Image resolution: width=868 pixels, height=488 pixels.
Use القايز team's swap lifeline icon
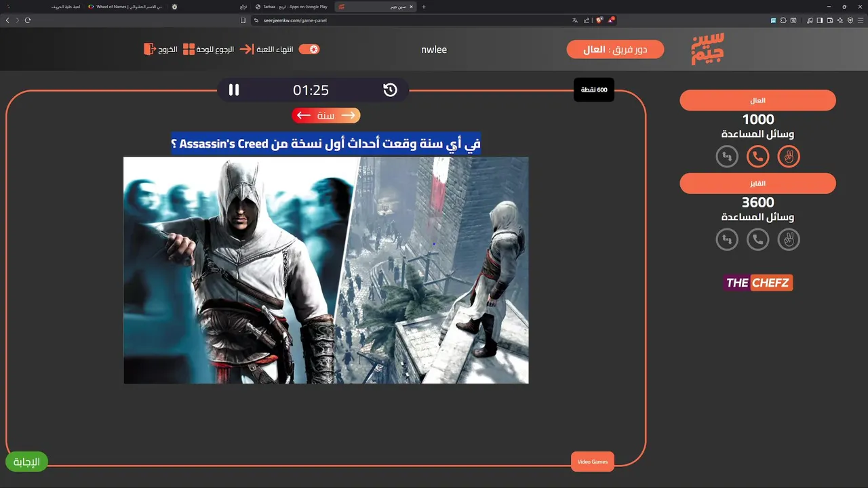click(727, 239)
